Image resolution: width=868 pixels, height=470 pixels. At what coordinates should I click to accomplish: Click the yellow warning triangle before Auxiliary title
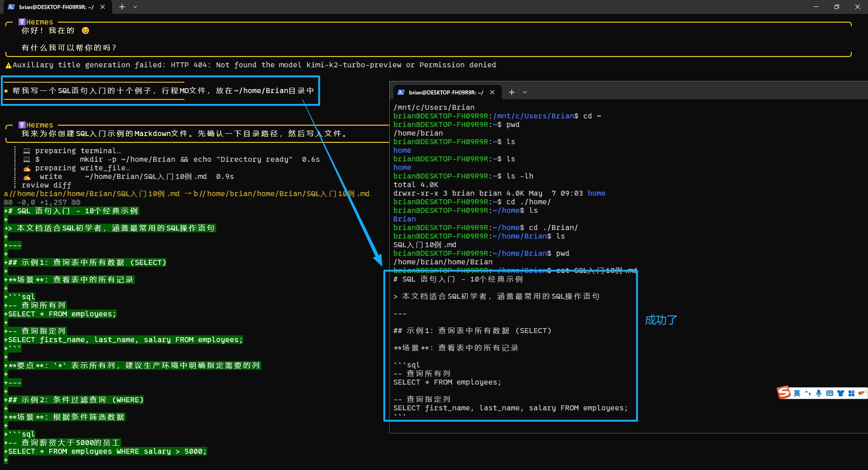pyautogui.click(x=8, y=66)
